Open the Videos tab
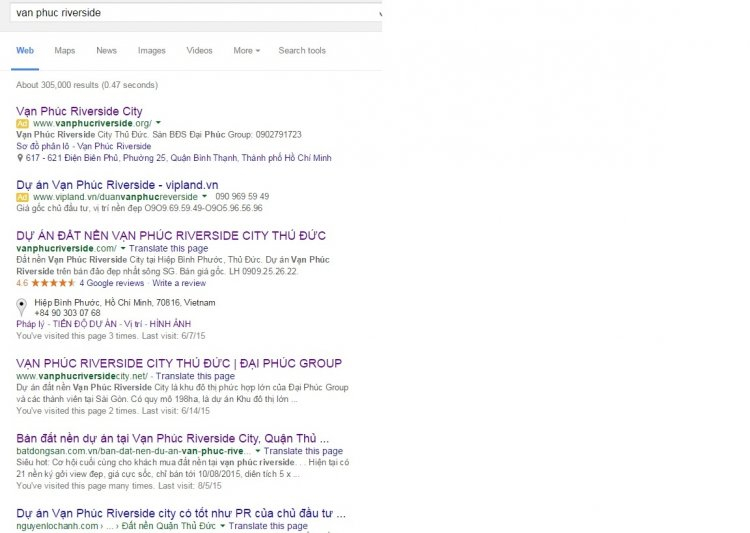750x533 pixels. [x=199, y=50]
